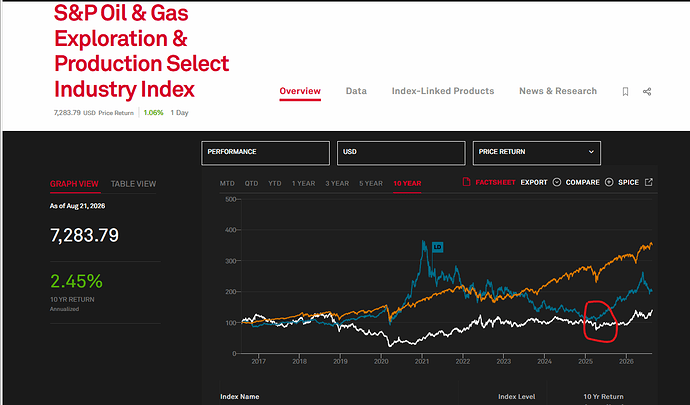Open the Factsheet link
Viewport: 690px width, 405px height.
(495, 182)
